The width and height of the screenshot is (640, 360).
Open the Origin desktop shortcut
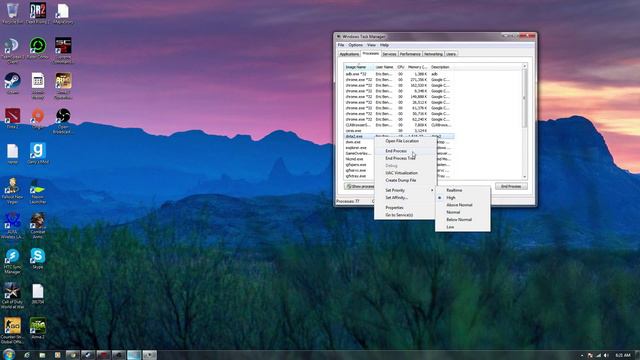coord(38,118)
